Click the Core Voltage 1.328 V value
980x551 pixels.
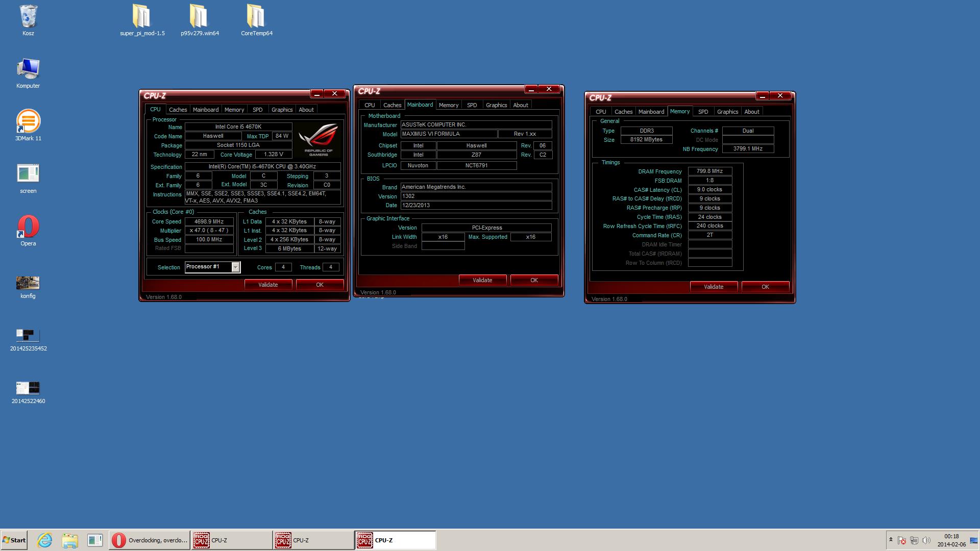[x=274, y=154]
